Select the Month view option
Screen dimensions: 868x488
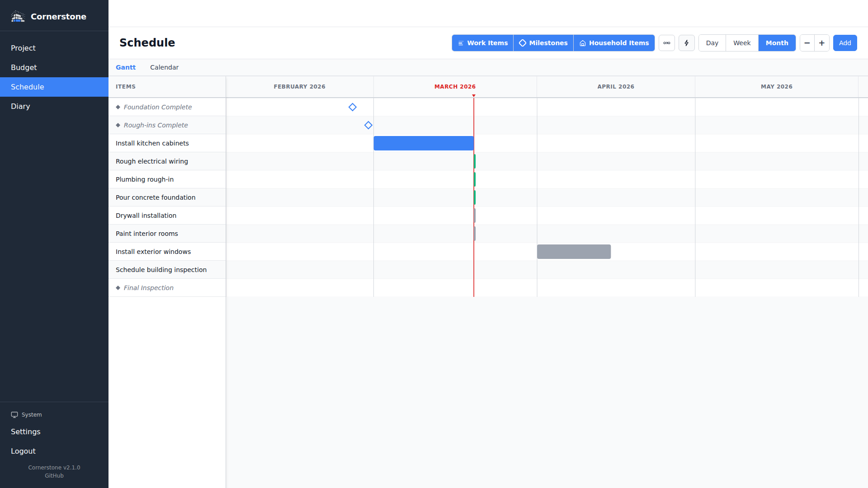coord(777,43)
